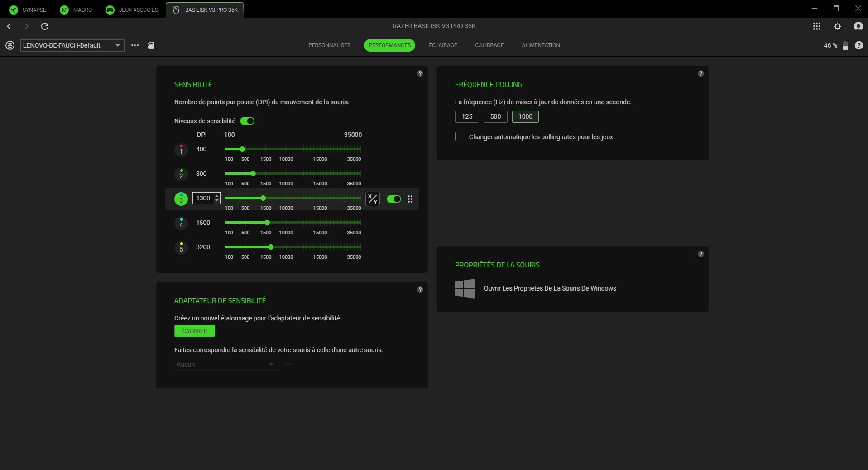
Task: Click the help question mark icon
Action: click(x=859, y=45)
